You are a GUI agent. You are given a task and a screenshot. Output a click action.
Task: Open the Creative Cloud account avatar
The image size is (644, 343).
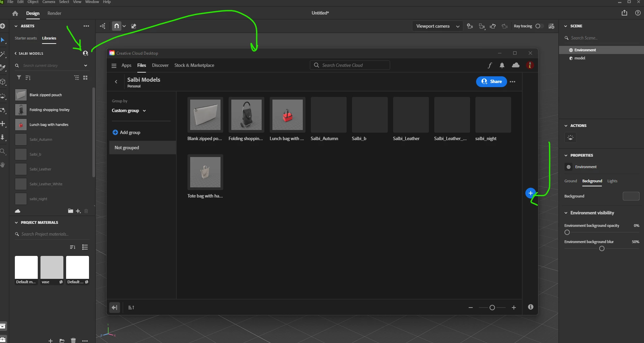pos(530,65)
